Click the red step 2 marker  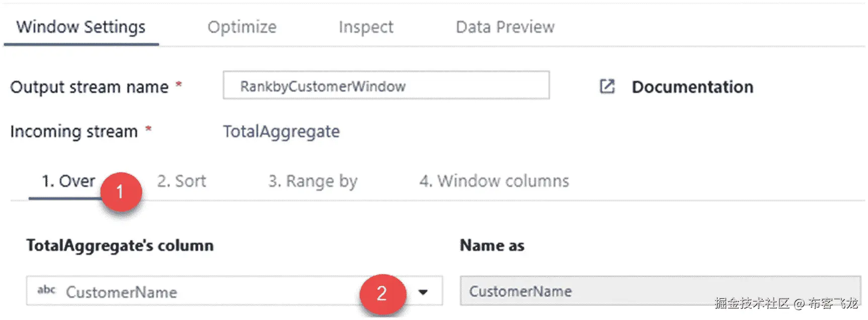point(382,293)
